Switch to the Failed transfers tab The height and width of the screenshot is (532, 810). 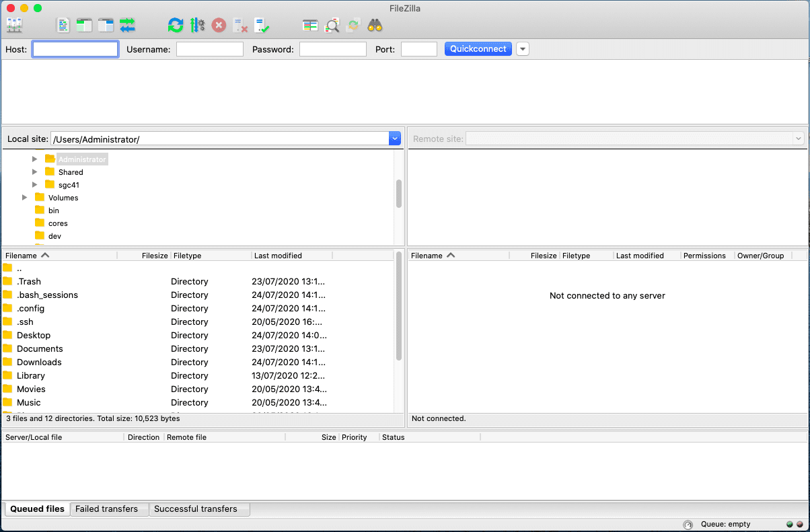click(x=106, y=509)
